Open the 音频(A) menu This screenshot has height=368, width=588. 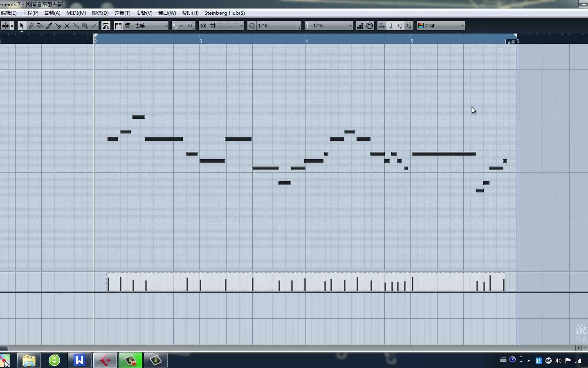coord(52,13)
